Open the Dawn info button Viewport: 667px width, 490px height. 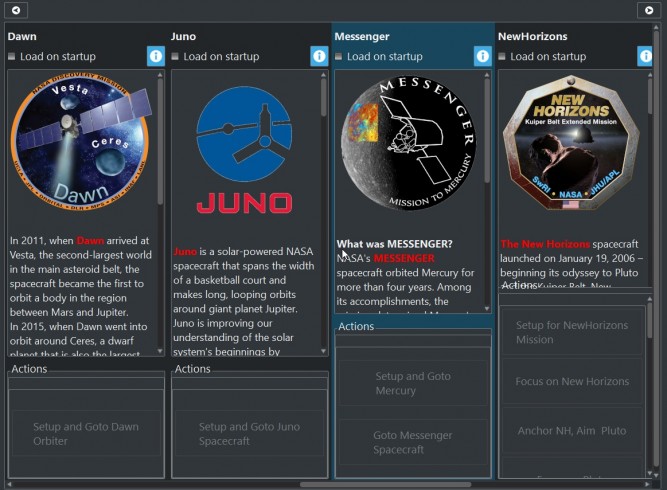click(156, 56)
